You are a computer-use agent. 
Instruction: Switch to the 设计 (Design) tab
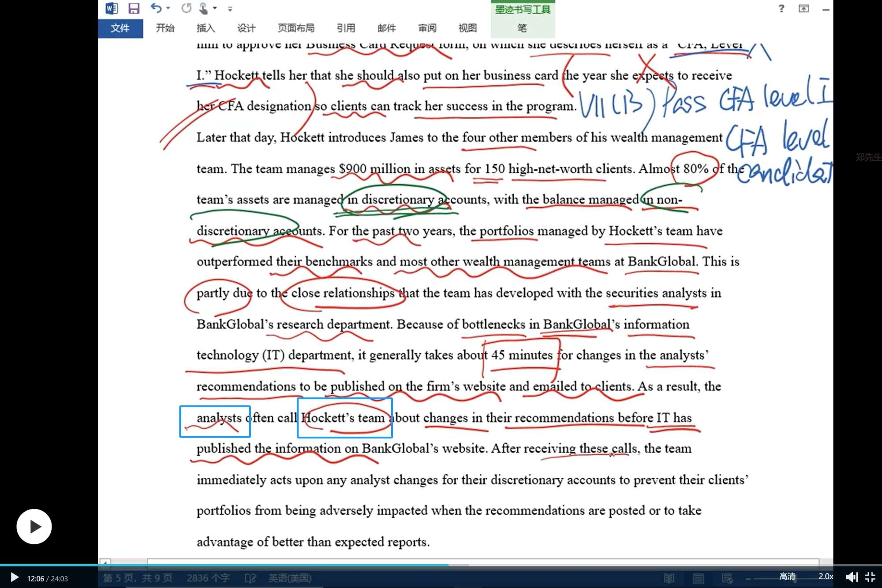tap(246, 28)
